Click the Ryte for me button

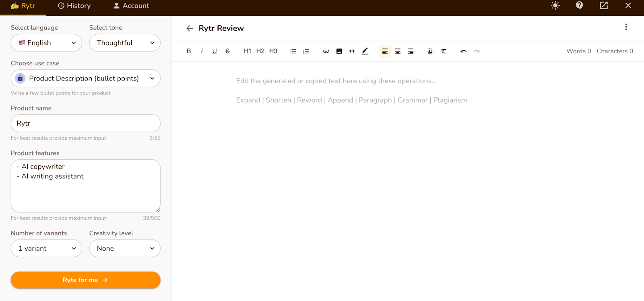click(86, 280)
